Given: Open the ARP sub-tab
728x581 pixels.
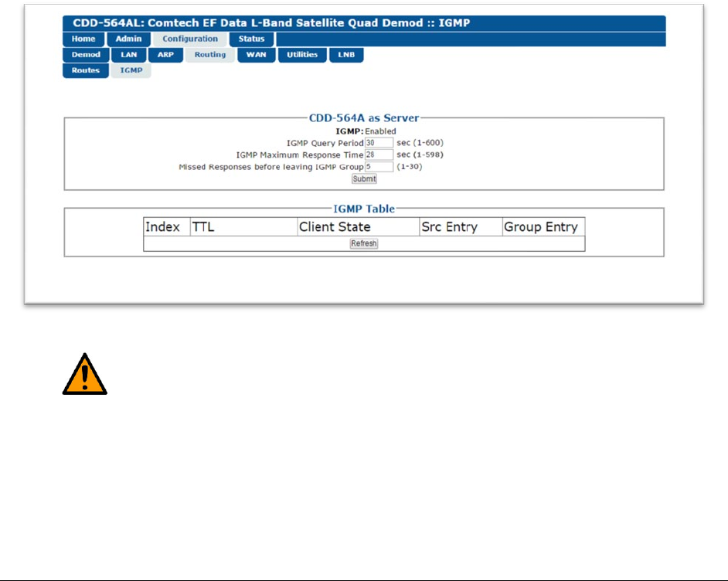Looking at the screenshot, I should [x=165, y=55].
